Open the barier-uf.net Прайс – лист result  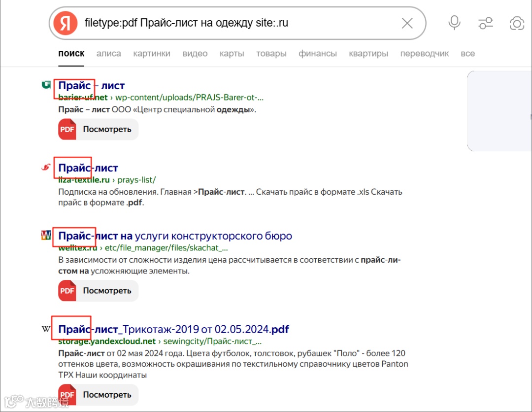pyautogui.click(x=91, y=86)
